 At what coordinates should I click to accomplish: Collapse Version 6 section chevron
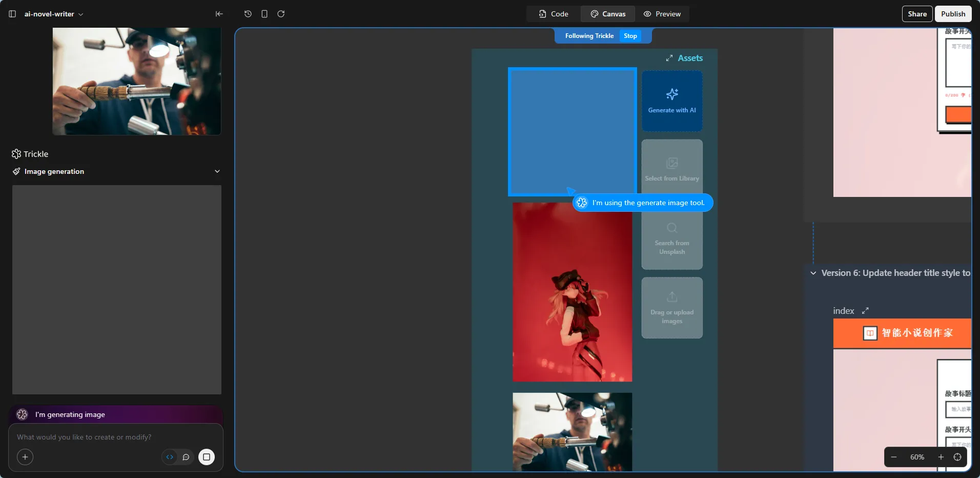tap(813, 273)
